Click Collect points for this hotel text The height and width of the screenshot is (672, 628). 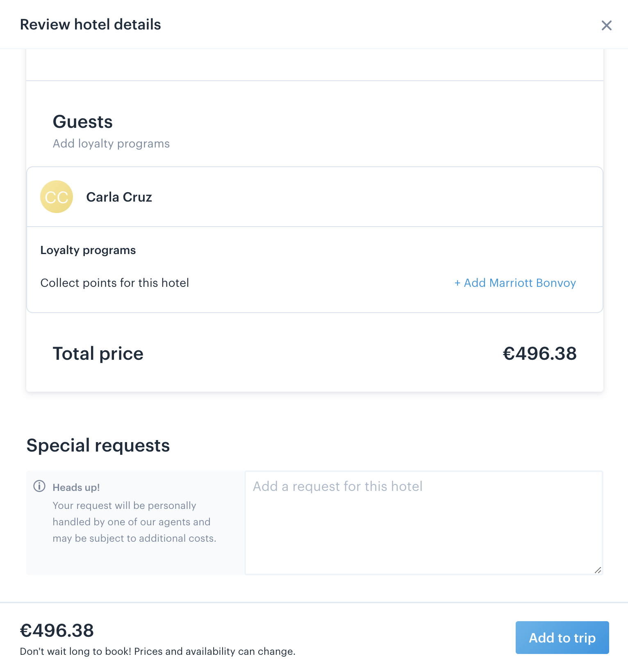115,283
